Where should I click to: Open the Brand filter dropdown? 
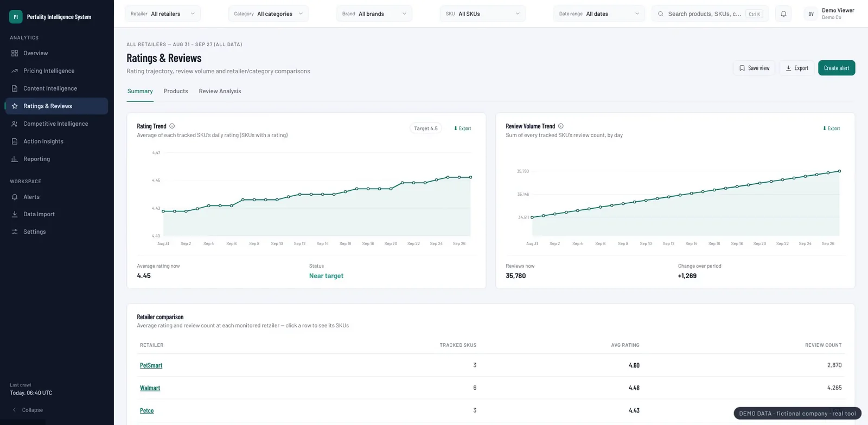click(x=374, y=14)
